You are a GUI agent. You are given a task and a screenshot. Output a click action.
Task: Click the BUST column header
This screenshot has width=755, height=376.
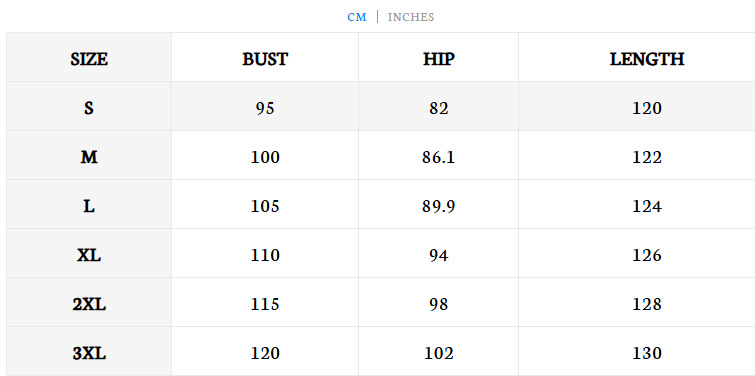tap(265, 57)
